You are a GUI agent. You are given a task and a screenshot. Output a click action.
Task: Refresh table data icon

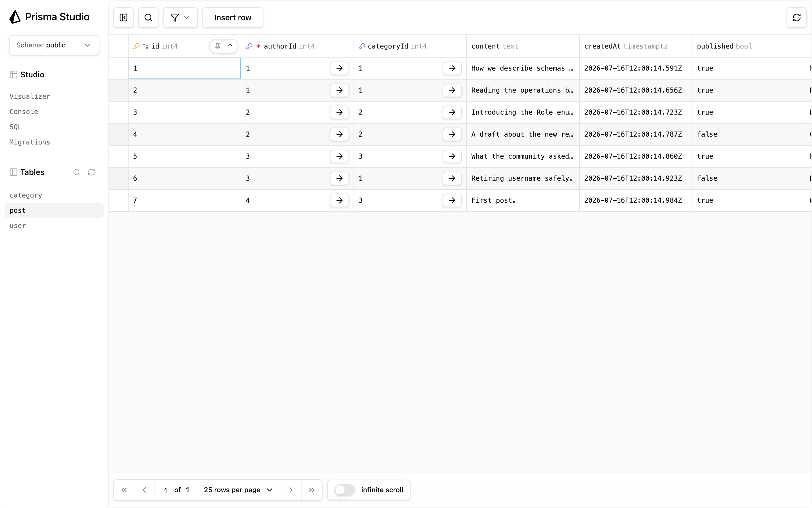click(796, 17)
